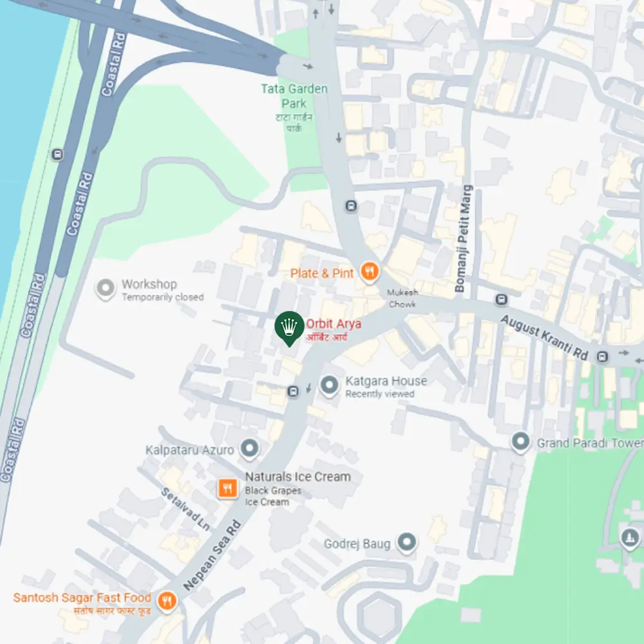Click the Santosh Sagar Fast Food marker
Viewport: 644px width, 644px height.
pos(167,602)
